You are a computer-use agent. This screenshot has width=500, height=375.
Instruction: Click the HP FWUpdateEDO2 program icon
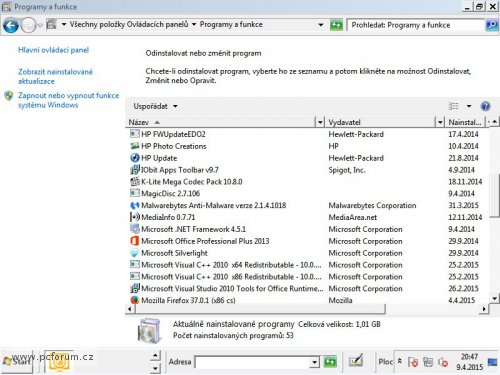tap(135, 134)
